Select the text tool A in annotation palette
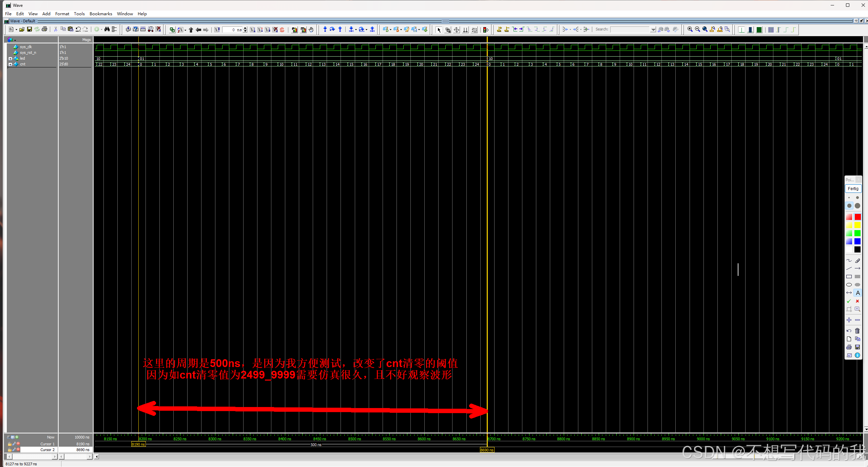The image size is (868, 467). 857,293
